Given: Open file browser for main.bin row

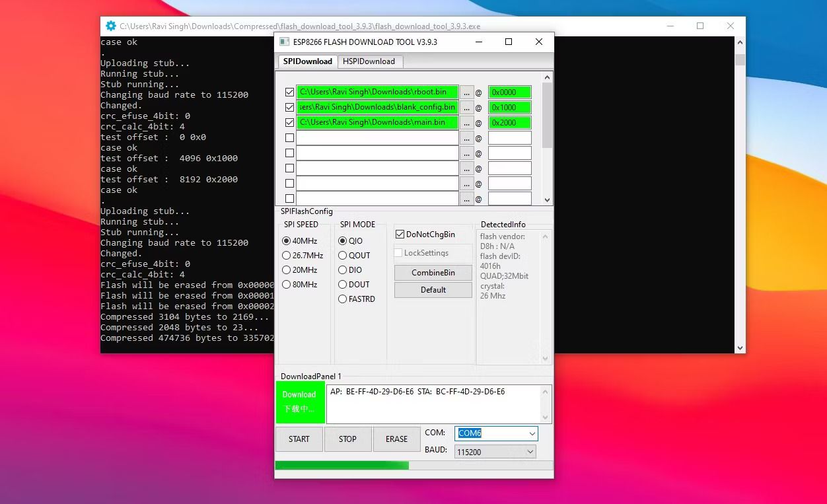Looking at the screenshot, I should coord(467,123).
